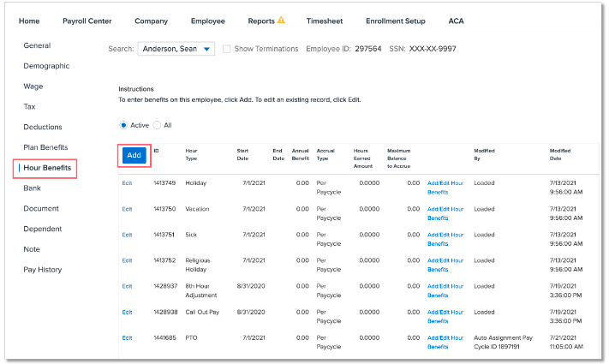Switch to the Plan Benefits section
The width and height of the screenshot is (609, 364).
tap(45, 147)
